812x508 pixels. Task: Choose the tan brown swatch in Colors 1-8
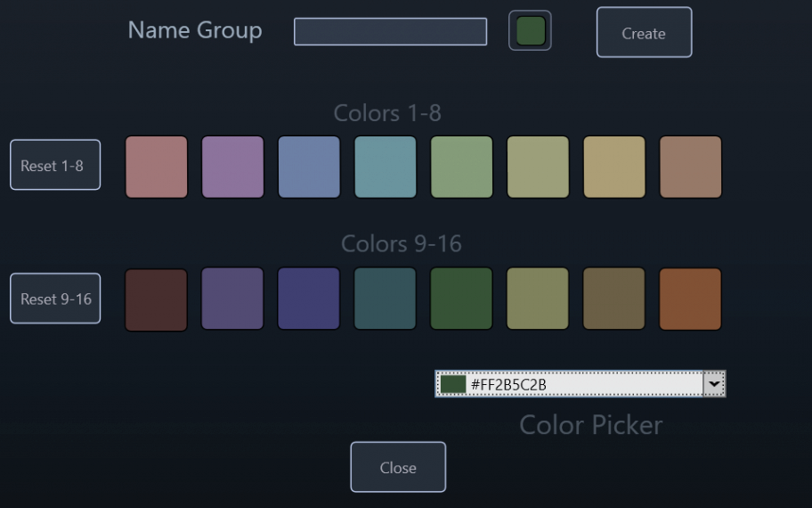[x=690, y=167]
